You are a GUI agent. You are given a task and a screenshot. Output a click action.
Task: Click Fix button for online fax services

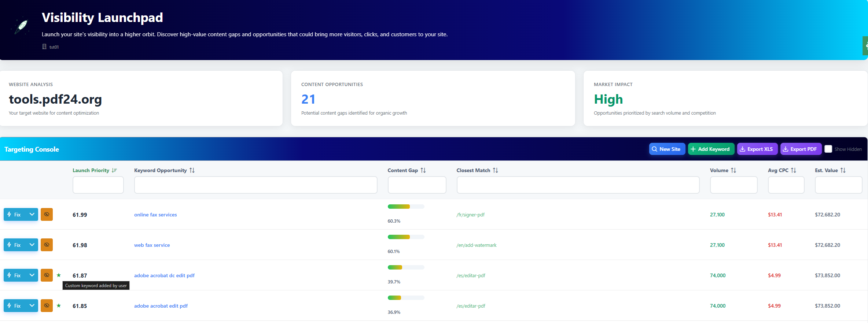point(15,214)
